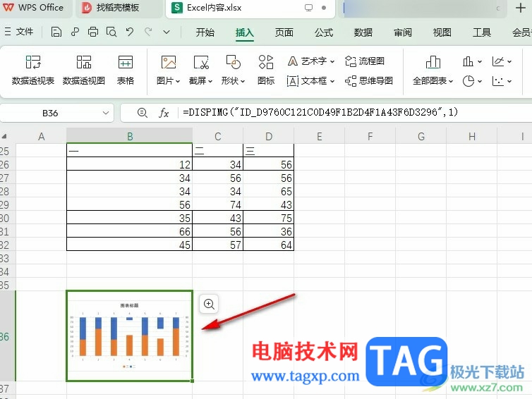Click the Name Box showing B36

tap(50, 113)
